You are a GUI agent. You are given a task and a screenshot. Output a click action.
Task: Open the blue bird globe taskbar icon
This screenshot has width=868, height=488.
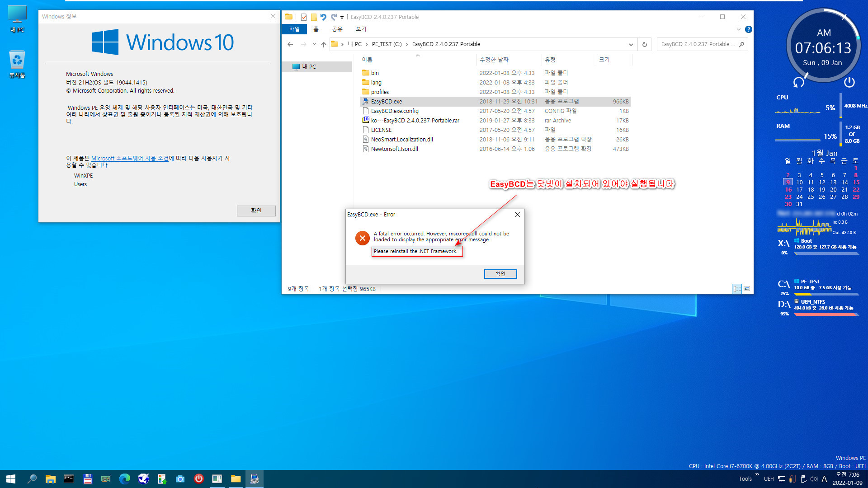tap(143, 479)
